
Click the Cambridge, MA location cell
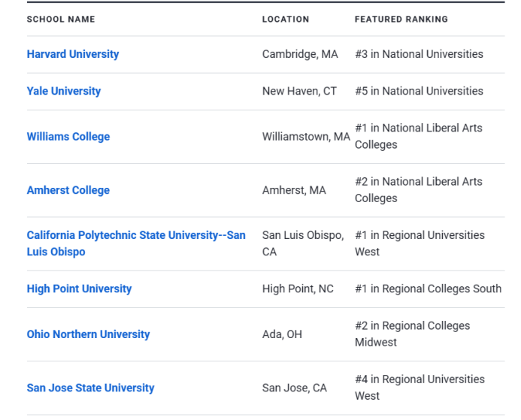click(x=300, y=54)
